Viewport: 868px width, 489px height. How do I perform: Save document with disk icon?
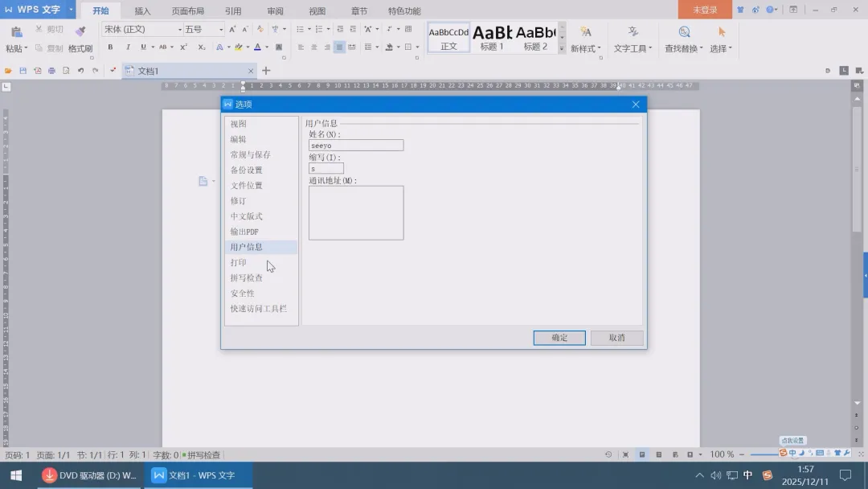click(x=23, y=71)
